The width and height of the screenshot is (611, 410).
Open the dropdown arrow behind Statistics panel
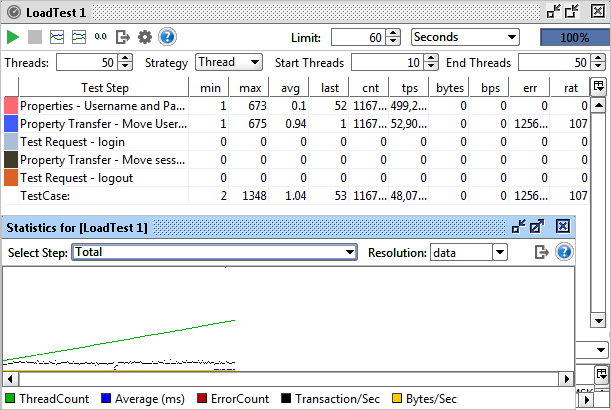coord(600,350)
